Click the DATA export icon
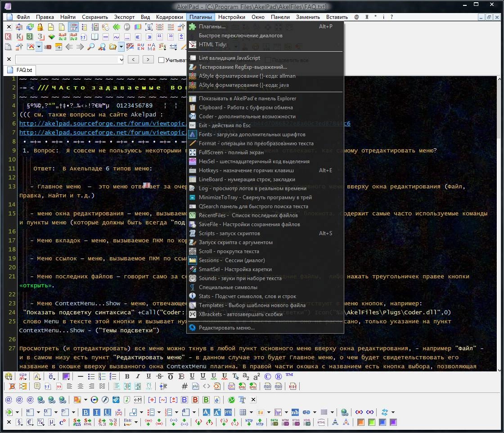 coord(274,422)
